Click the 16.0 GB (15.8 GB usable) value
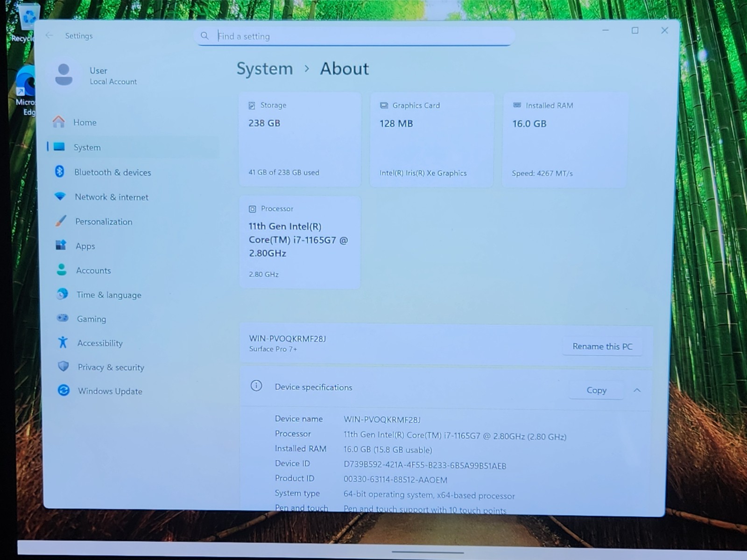The image size is (747, 560). click(x=388, y=450)
